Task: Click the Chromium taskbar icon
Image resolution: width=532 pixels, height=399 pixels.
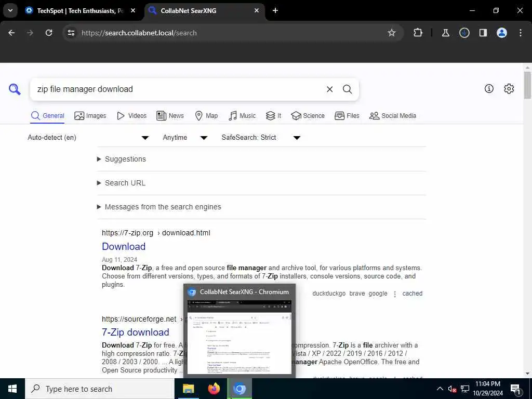Action: [x=240, y=389]
